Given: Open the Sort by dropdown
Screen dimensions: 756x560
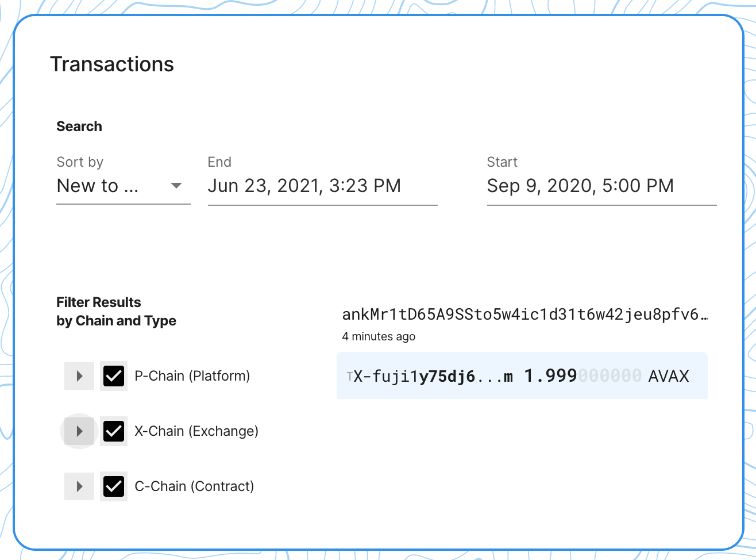Looking at the screenshot, I should click(123, 186).
